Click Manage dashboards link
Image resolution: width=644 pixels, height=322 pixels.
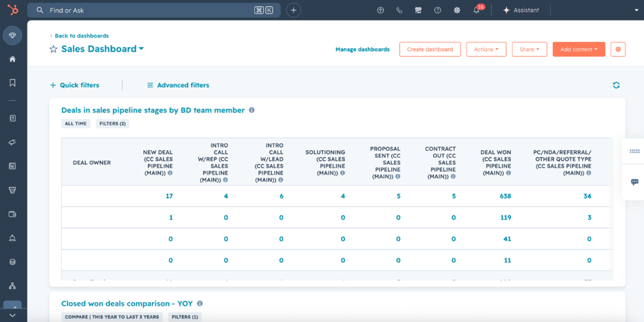coord(362,49)
